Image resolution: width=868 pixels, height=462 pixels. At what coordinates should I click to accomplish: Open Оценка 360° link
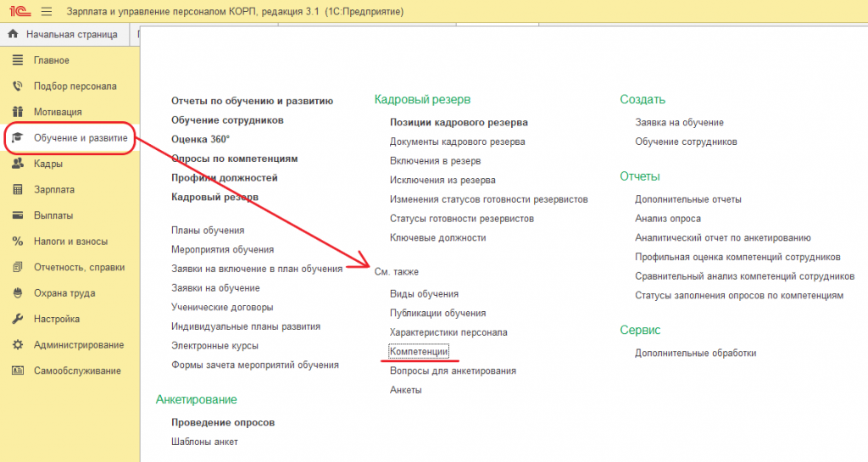200,139
